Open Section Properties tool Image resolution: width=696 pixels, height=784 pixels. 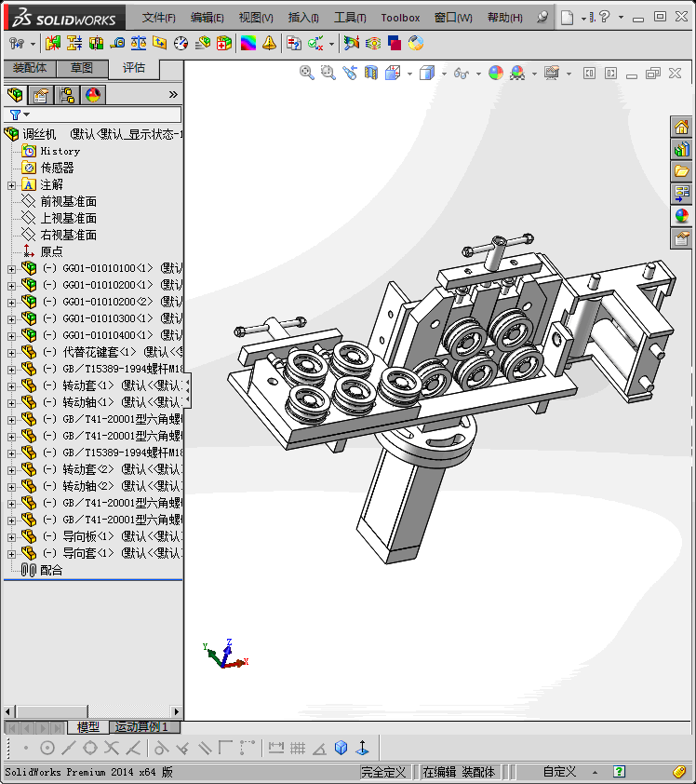(160, 44)
